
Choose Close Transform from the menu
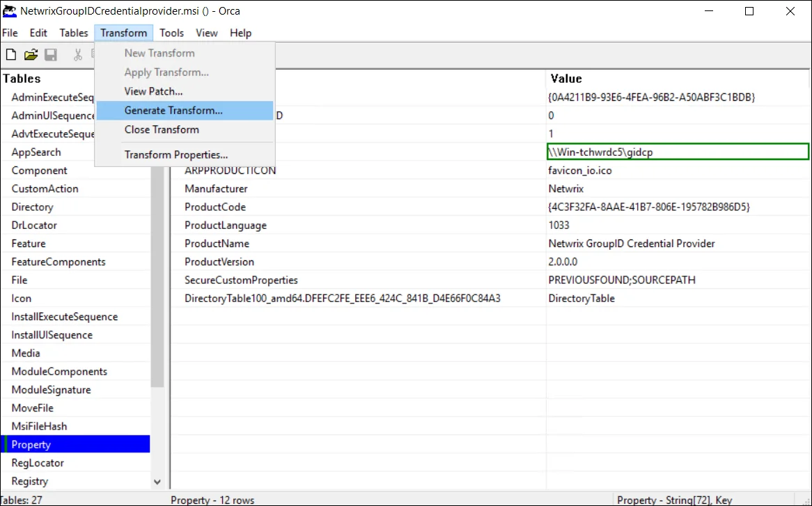pos(185,129)
